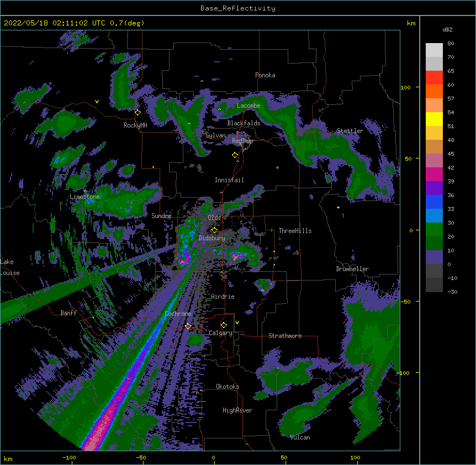The width and height of the screenshot is (476, 465).
Task: Click the ThreeHills label
Action: (295, 231)
